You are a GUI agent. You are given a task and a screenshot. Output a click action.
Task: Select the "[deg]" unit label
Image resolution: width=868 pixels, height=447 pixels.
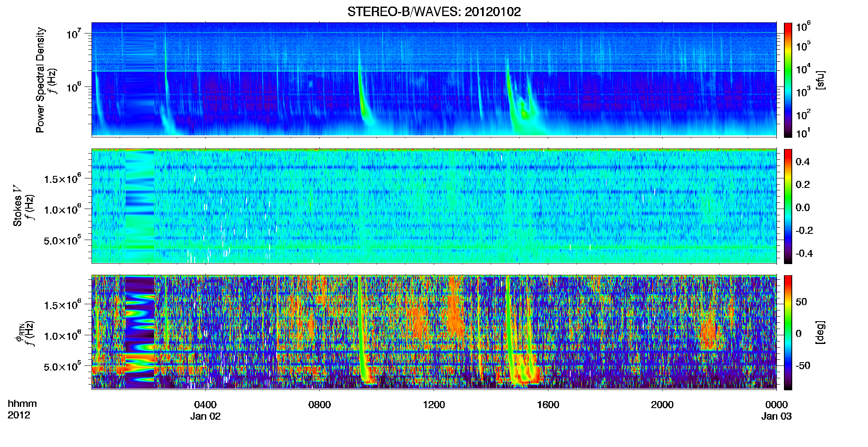coord(820,332)
